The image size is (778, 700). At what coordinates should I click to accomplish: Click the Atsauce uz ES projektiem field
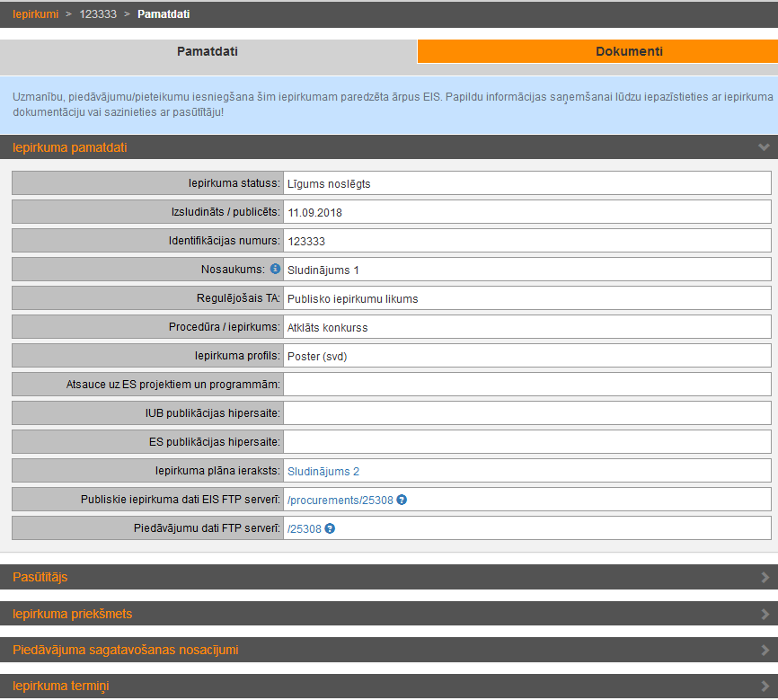526,385
